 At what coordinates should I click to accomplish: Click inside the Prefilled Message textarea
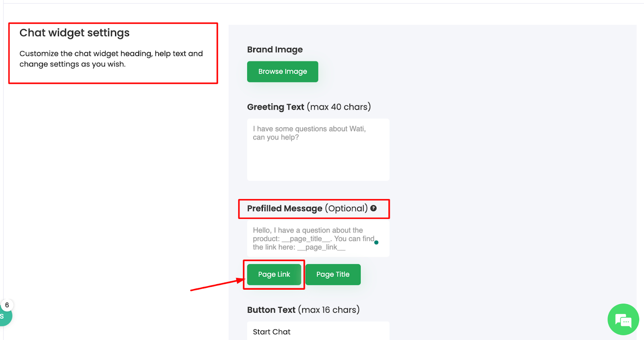coord(314,239)
